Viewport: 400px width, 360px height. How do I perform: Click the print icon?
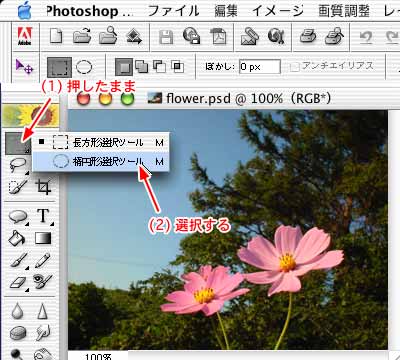307,36
